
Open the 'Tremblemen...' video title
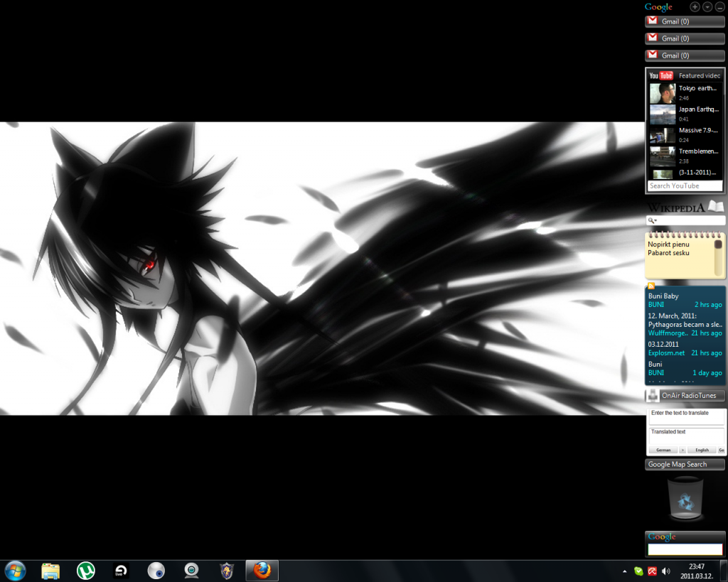[x=698, y=151]
